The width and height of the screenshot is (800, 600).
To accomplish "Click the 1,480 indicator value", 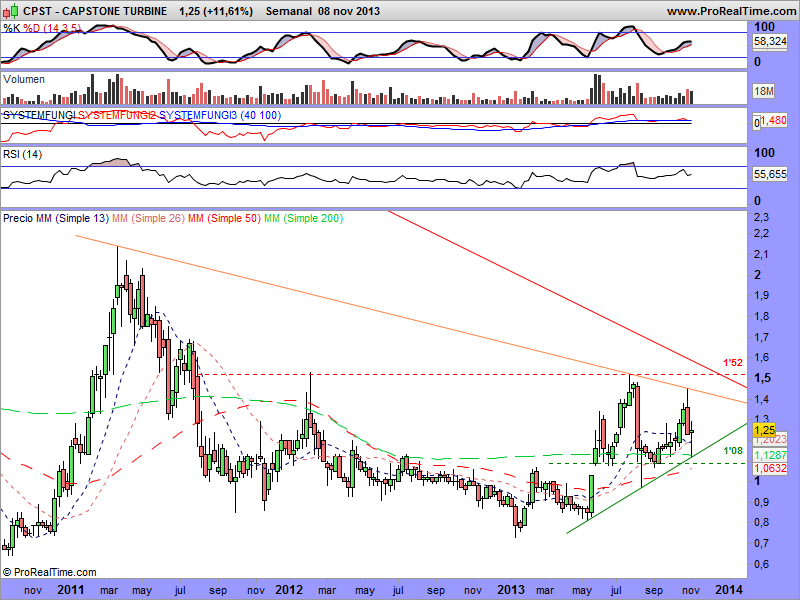I will (773, 121).
